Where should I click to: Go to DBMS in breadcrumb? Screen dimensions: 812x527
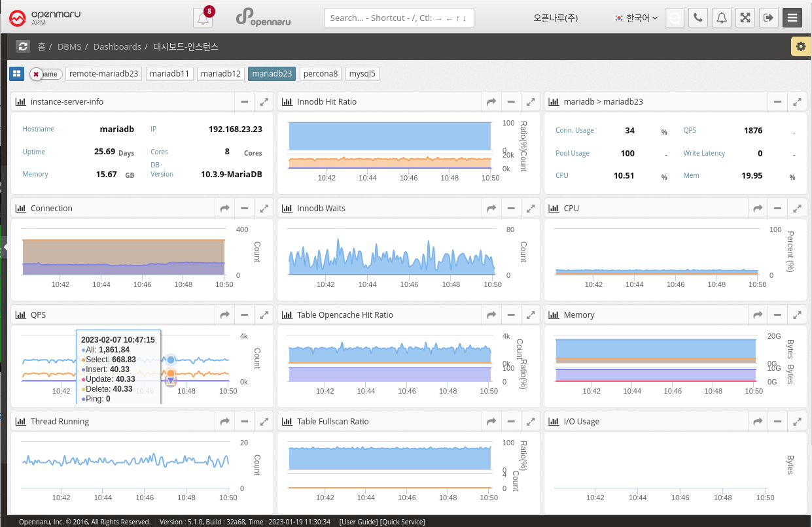click(x=69, y=46)
